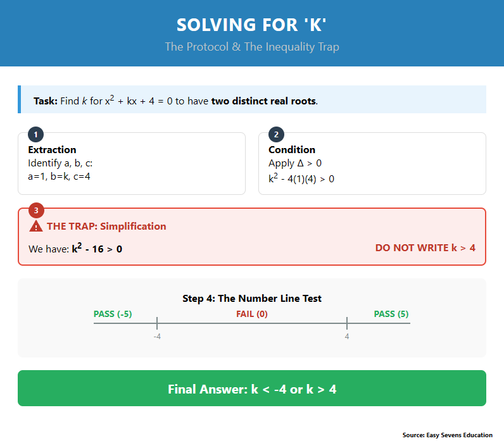The width and height of the screenshot is (504, 441).
Task: Click the 4 tick on the number line
Action: pyautogui.click(x=347, y=323)
